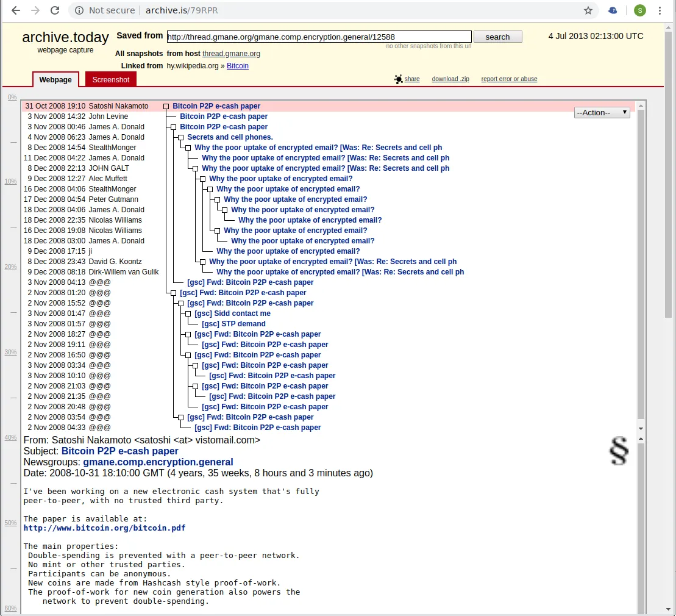The image size is (676, 616).
Task: Select the 4 Jul 2013 02:13:00 UTC timestamp
Action: click(x=596, y=36)
